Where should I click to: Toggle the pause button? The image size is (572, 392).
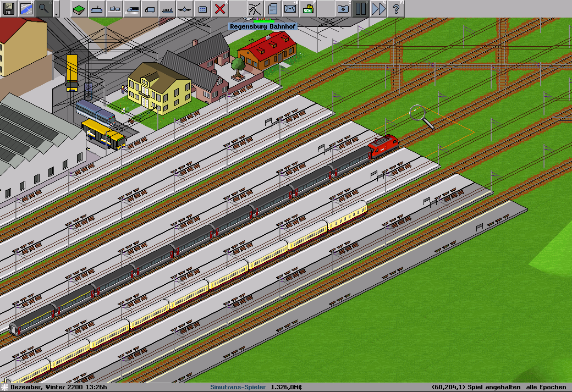point(361,8)
